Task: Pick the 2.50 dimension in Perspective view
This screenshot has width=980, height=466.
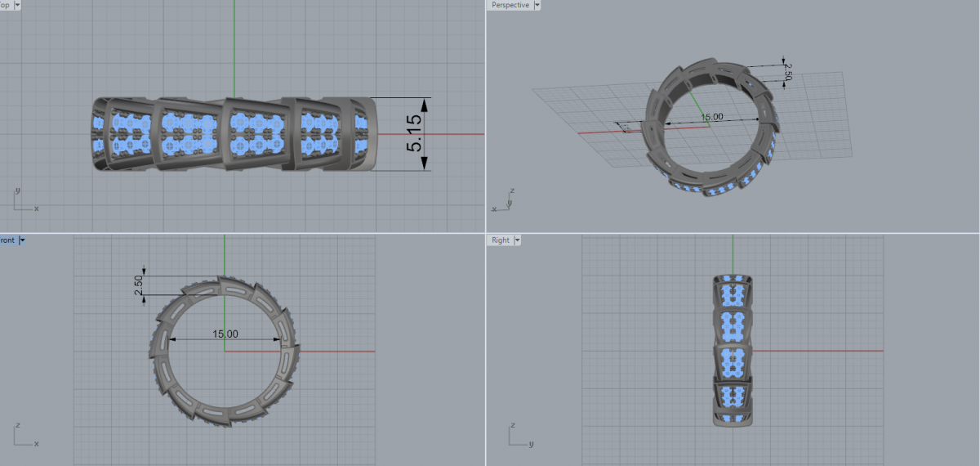Action: [x=788, y=74]
